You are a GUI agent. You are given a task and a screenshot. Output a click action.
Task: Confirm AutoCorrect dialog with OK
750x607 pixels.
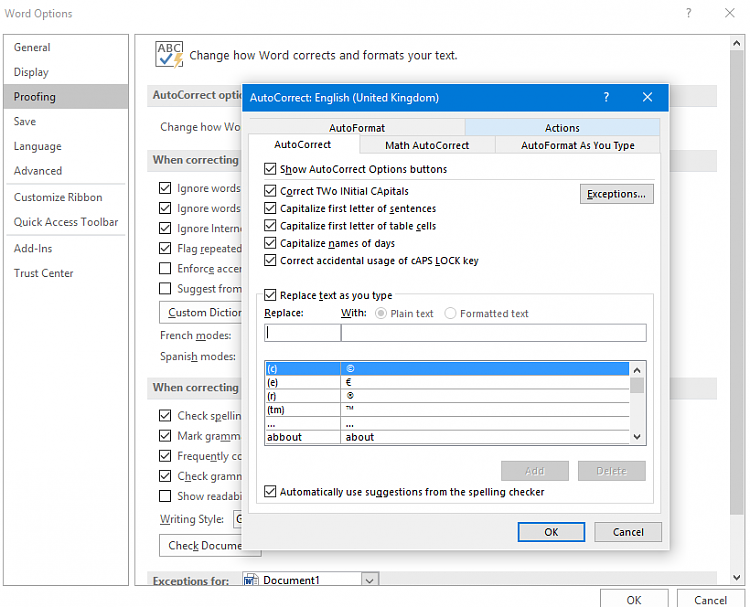[551, 532]
